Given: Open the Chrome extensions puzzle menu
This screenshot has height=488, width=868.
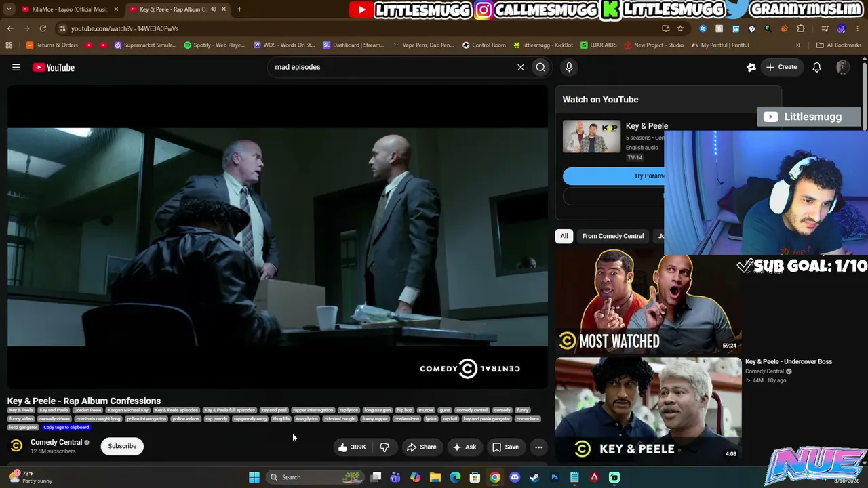Looking at the screenshot, I should coord(801,28).
